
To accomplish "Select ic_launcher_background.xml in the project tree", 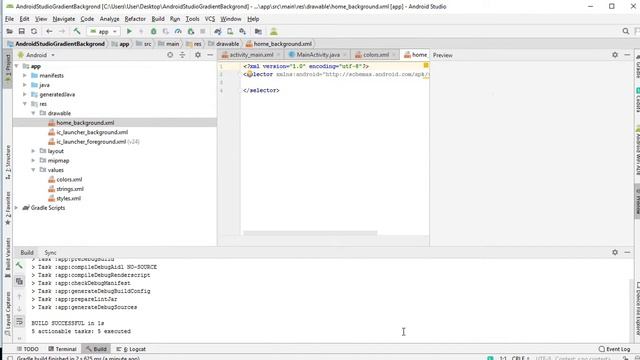I will pyautogui.click(x=92, y=132).
